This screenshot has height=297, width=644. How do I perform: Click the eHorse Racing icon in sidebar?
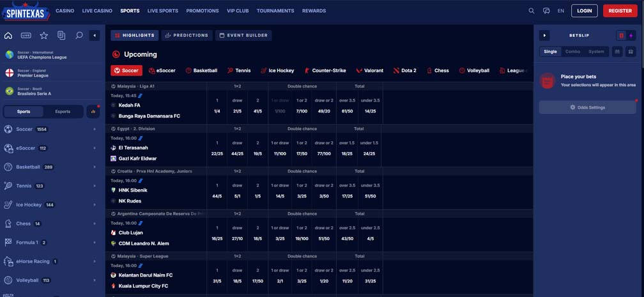8,261
